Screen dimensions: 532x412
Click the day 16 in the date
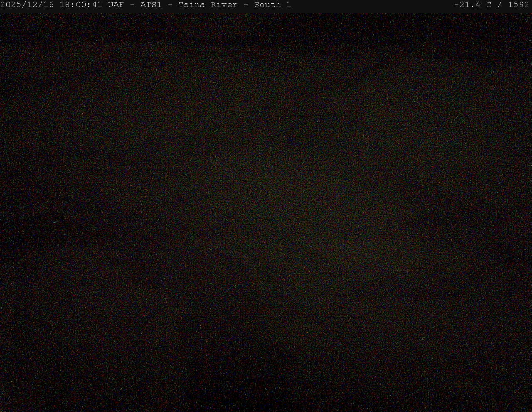coord(49,5)
